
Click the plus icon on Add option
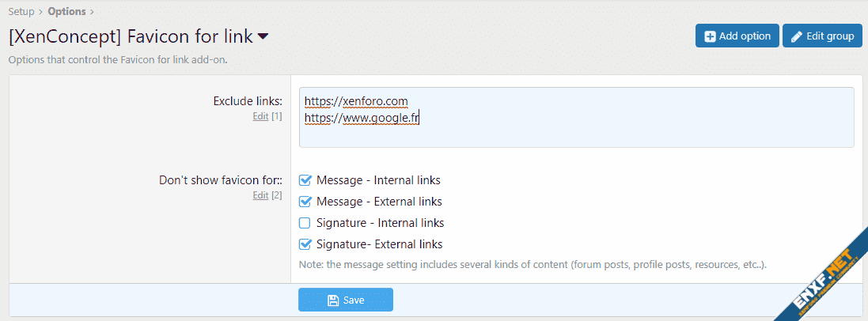coord(710,36)
